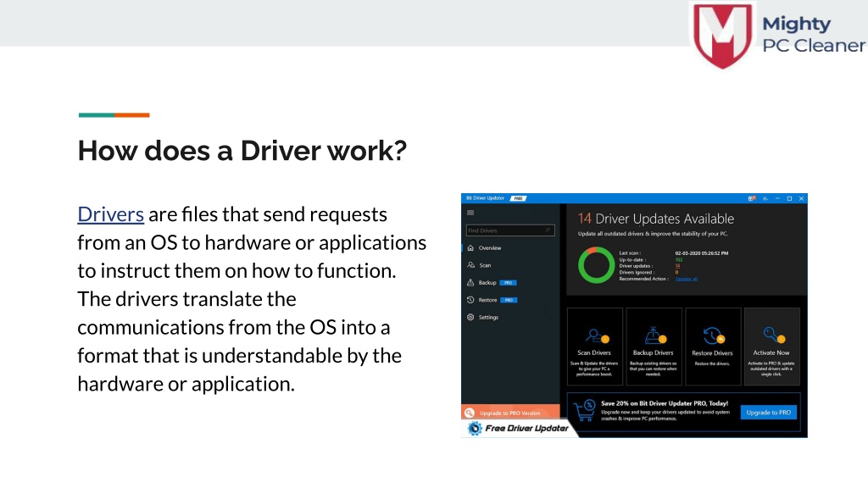Click the 'Bit Driver Updater' window title

[485, 198]
